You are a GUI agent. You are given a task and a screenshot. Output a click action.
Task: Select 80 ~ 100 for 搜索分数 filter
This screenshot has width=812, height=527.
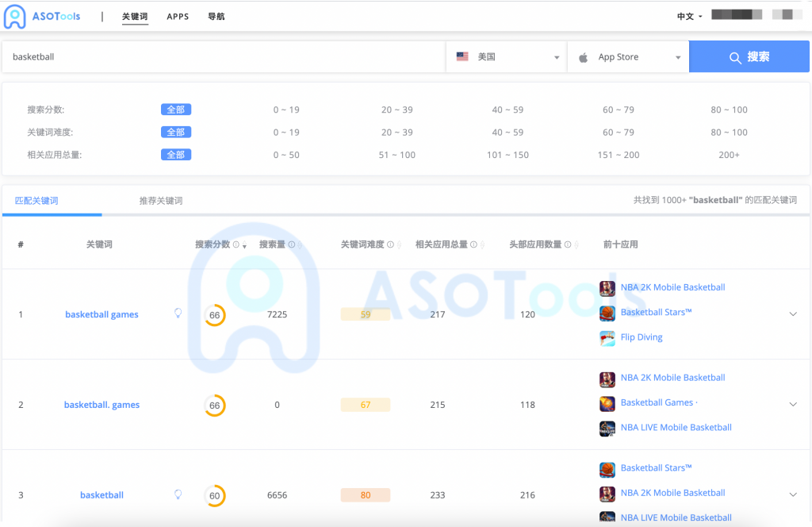[x=730, y=110]
